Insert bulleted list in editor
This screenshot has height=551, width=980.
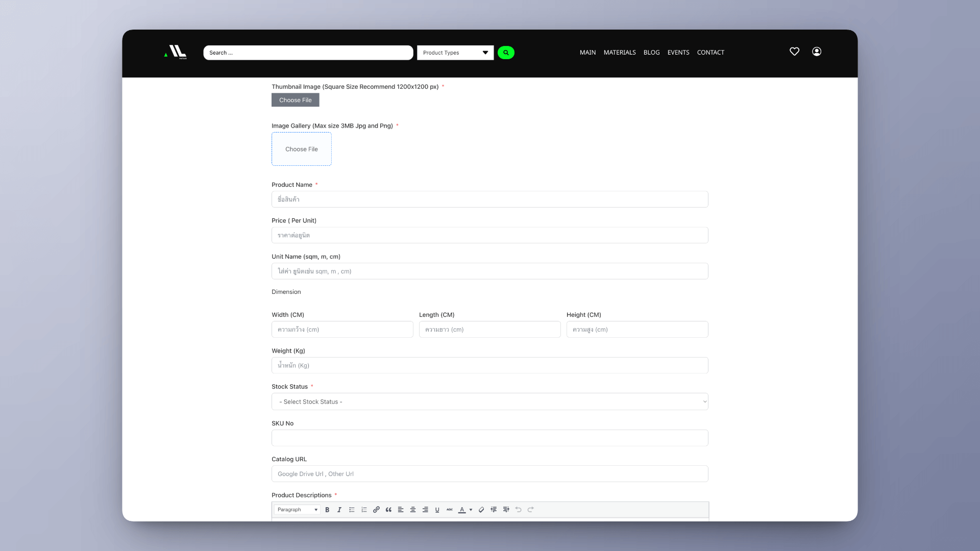(352, 510)
